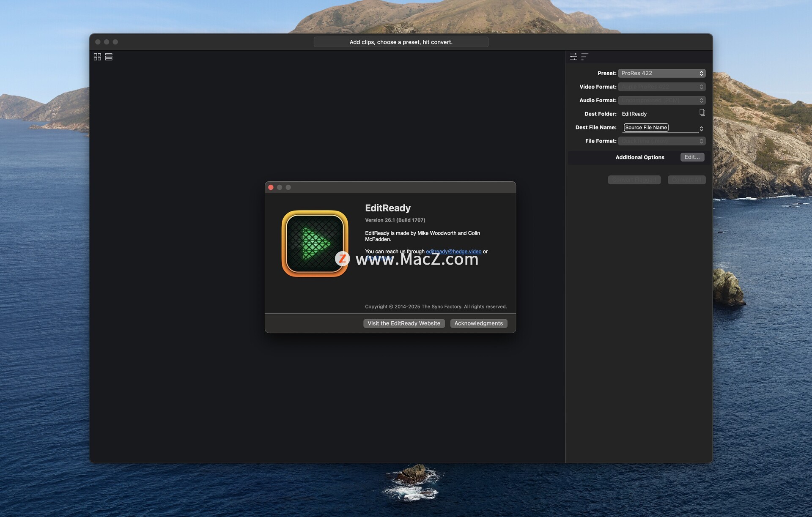Open the conversion settings sliders panel

point(573,57)
